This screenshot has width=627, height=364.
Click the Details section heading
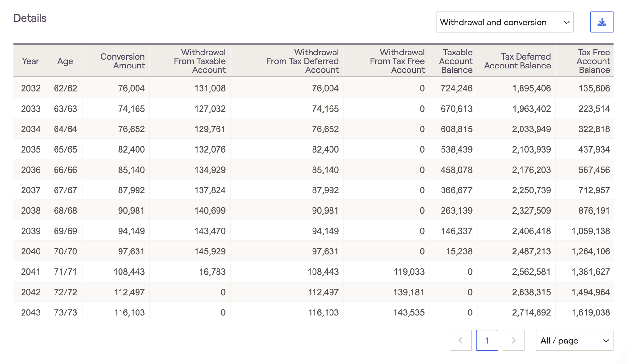click(30, 18)
